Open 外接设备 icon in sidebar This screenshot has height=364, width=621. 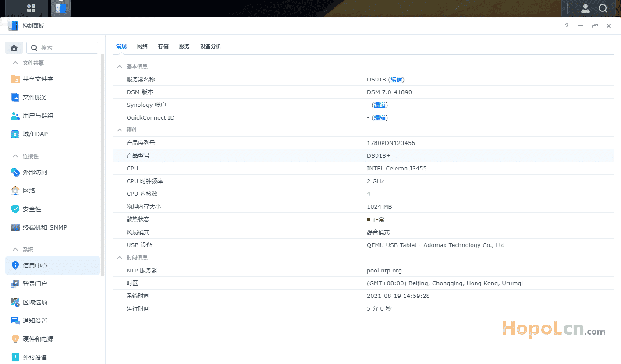point(15,357)
